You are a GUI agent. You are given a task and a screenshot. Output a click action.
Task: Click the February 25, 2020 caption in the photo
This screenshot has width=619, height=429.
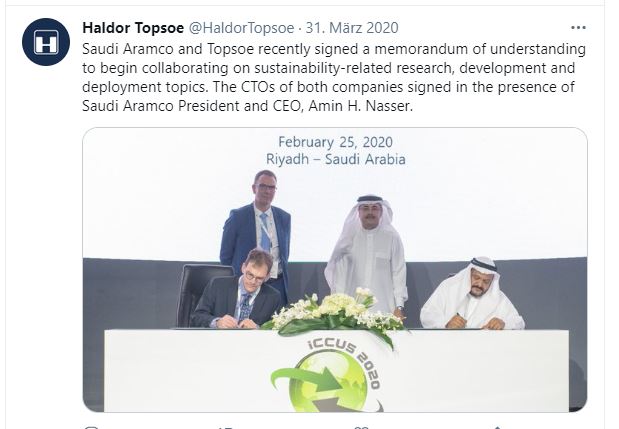pyautogui.click(x=335, y=142)
